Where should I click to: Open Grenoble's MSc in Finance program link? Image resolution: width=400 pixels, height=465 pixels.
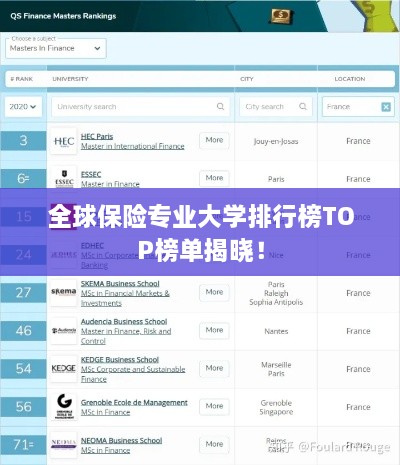tap(106, 412)
